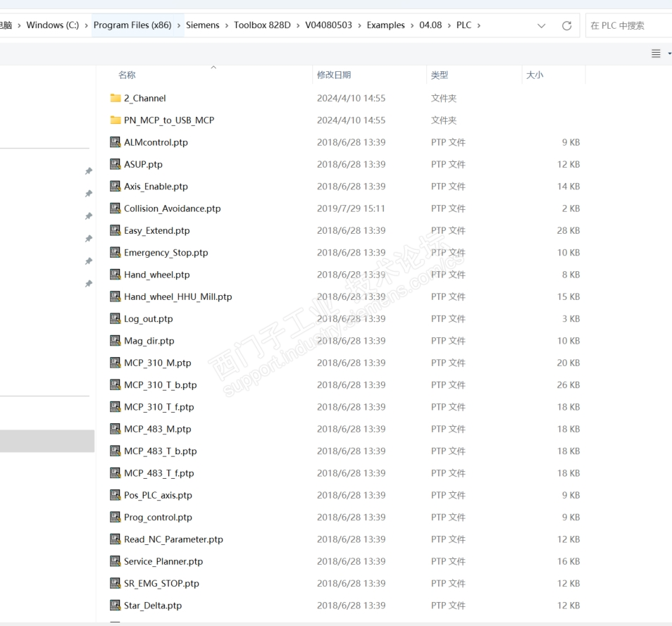The height and width of the screenshot is (626, 672).
Task: Select the Collision_Avoidance.ptp file icon
Action: coord(116,208)
